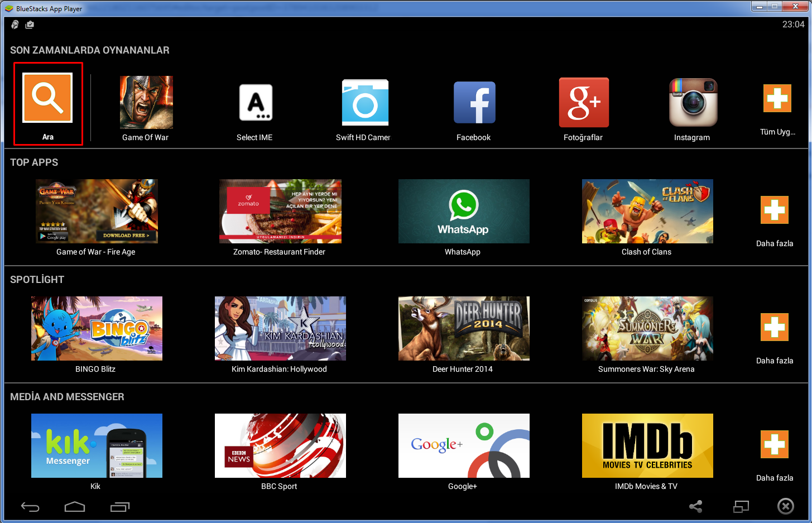Click the BlueStacks logo in title bar
This screenshot has height=523, width=812.
(8, 8)
